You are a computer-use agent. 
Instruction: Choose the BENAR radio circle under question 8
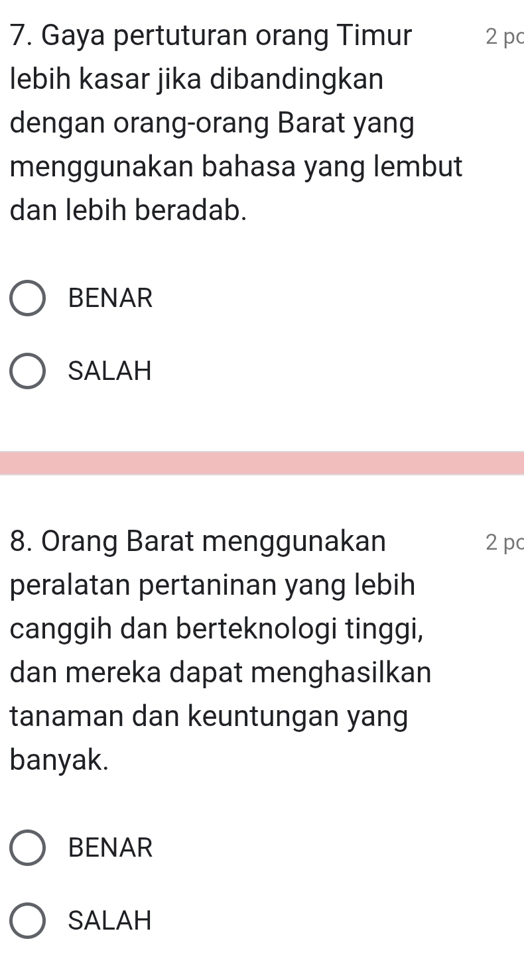pyautogui.click(x=28, y=847)
